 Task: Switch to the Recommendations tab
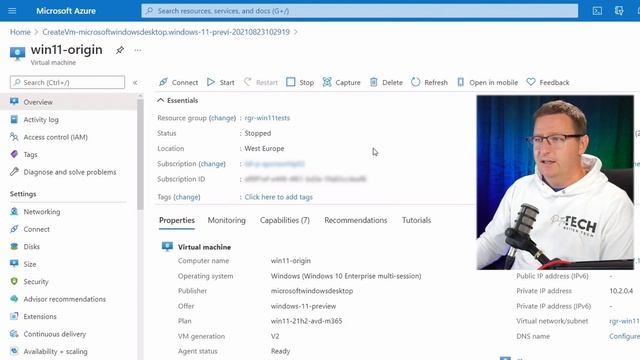point(356,220)
